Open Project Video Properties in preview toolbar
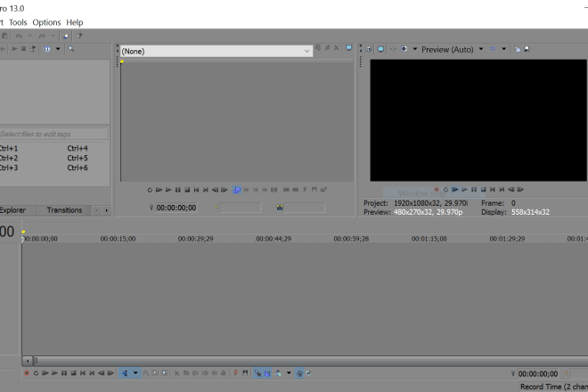Image resolution: width=588 pixels, height=392 pixels. 369,49
